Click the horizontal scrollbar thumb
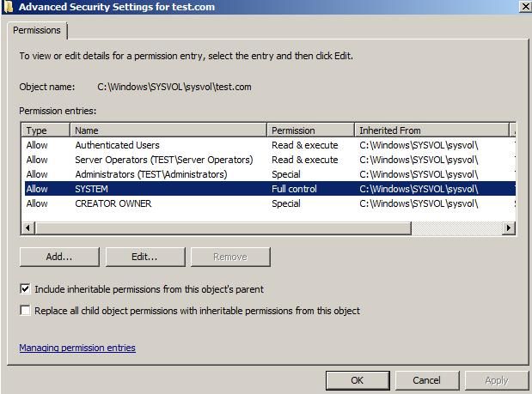The height and width of the screenshot is (394, 532). point(223,228)
